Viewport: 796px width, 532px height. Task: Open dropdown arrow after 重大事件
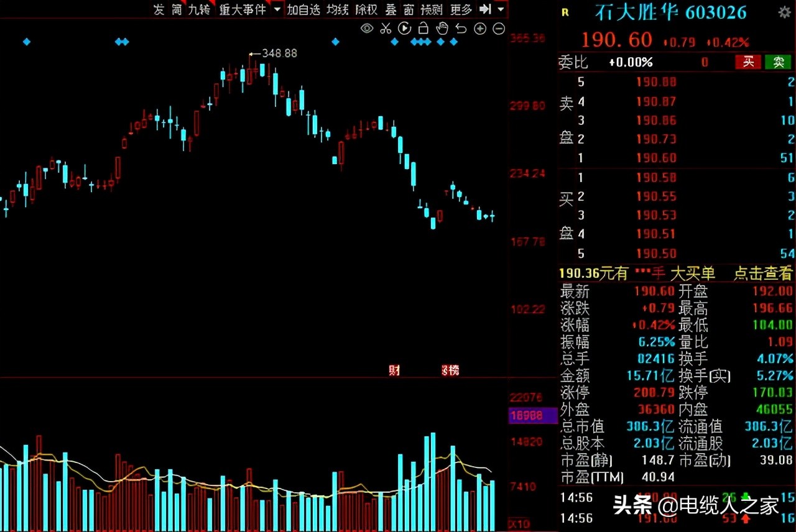point(277,9)
